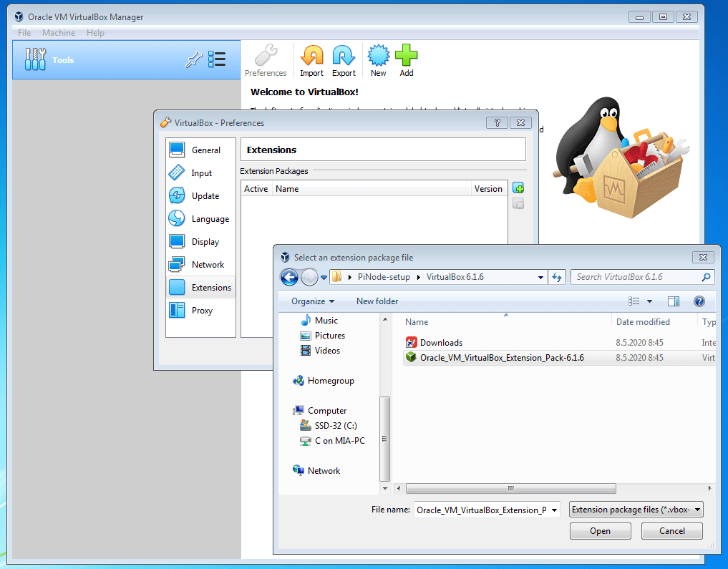Open the Tools list menu icon
728x569 pixels.
pos(217,59)
